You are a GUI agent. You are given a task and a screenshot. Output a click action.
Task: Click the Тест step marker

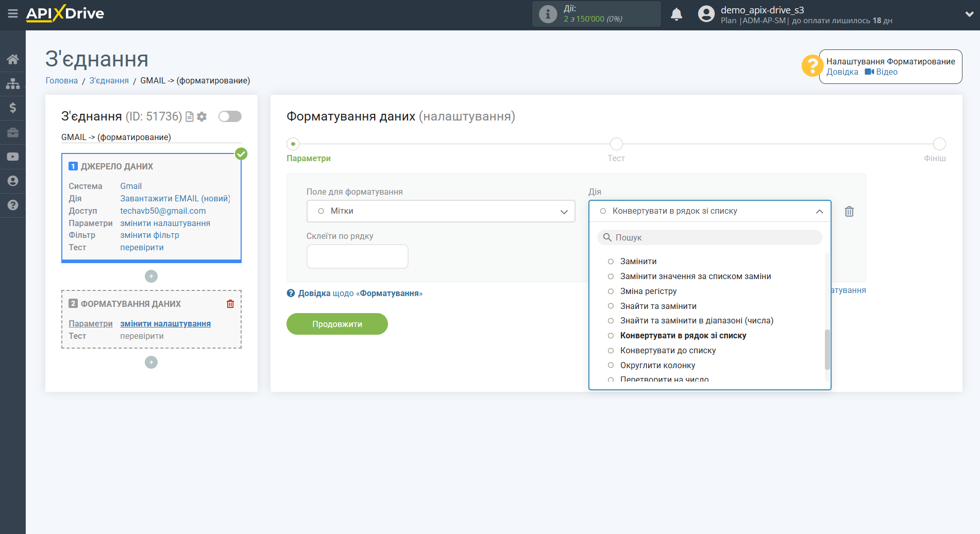616,144
